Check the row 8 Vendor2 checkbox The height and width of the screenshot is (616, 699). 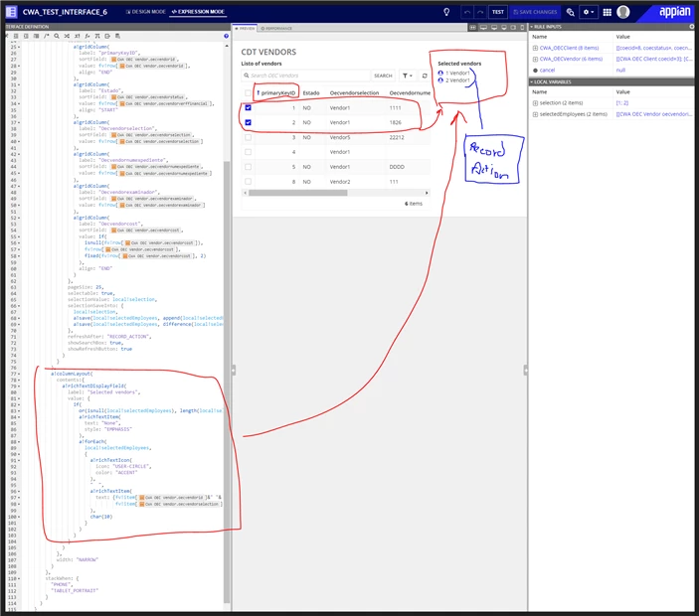tap(248, 181)
